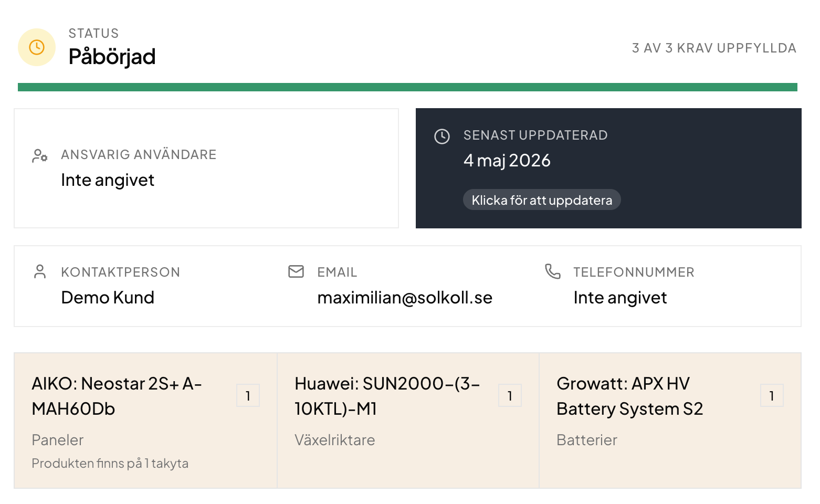820x504 pixels.
Task: Click the quantity badge on Huawei inverter card
Action: 510,395
